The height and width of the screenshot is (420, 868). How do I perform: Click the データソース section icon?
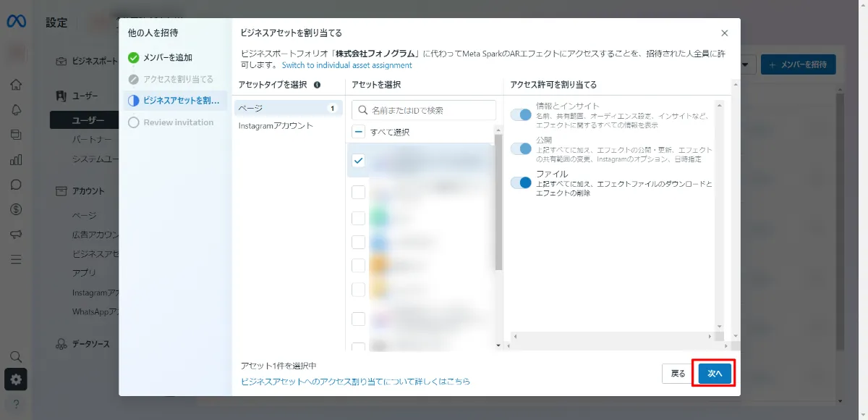click(61, 344)
